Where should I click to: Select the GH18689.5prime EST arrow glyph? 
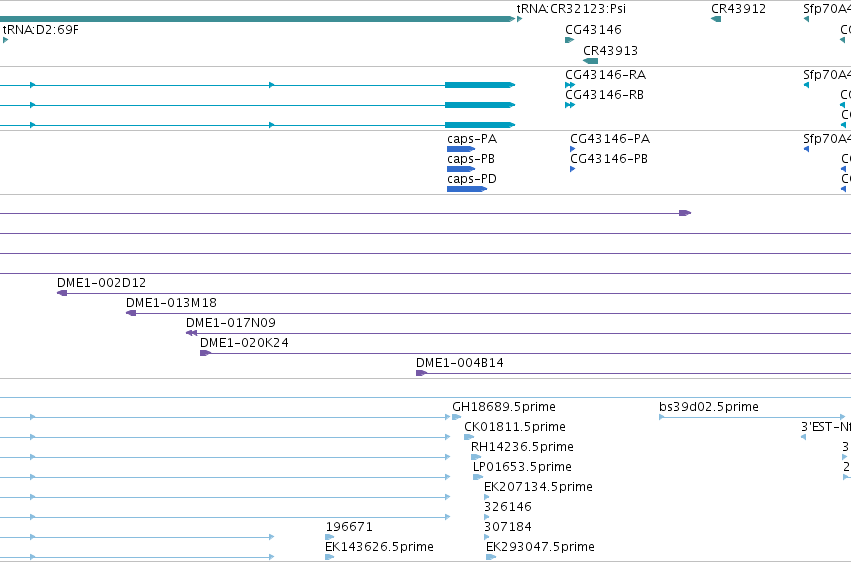456,417
